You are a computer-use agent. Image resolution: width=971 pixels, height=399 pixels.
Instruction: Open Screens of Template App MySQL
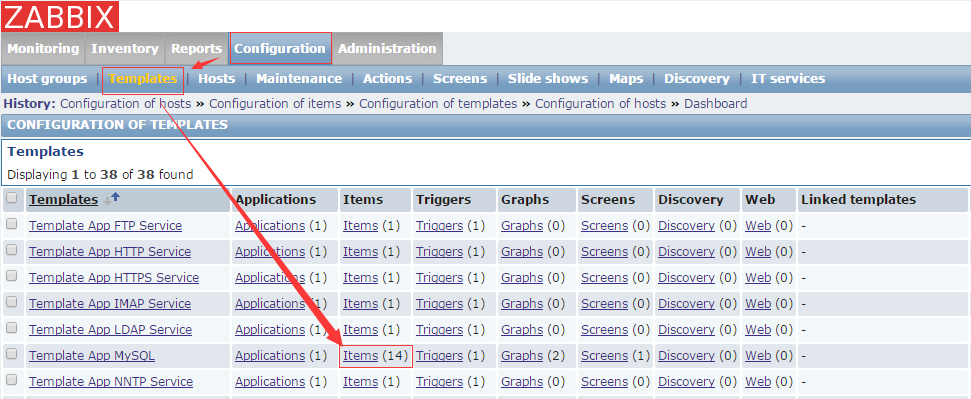click(604, 356)
